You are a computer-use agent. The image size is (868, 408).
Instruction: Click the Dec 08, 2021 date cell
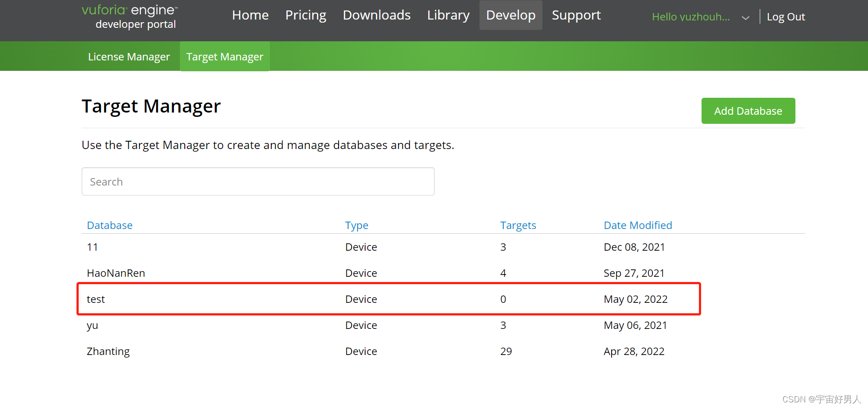tap(634, 247)
